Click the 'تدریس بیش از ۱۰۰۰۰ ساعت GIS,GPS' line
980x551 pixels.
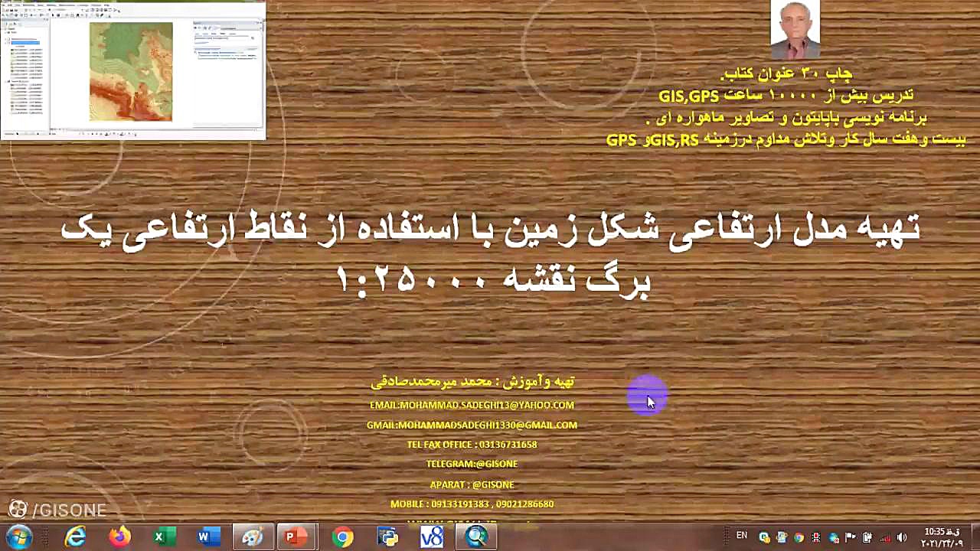pyautogui.click(x=786, y=96)
